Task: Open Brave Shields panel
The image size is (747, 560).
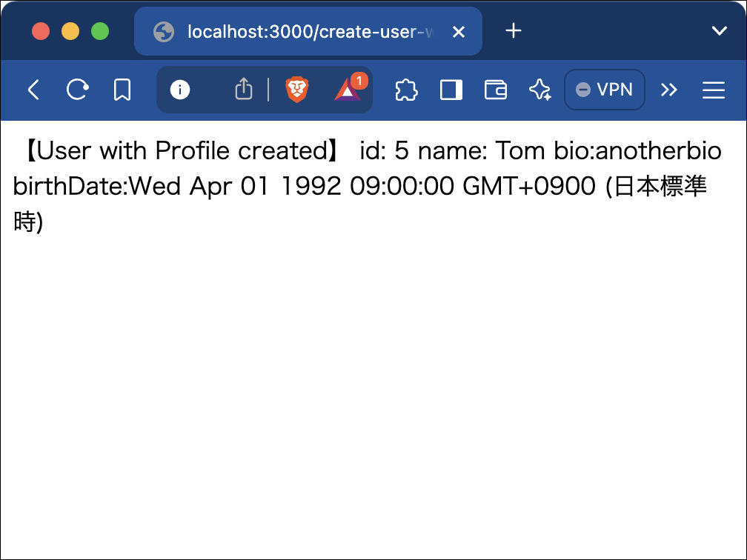Action: click(x=296, y=90)
